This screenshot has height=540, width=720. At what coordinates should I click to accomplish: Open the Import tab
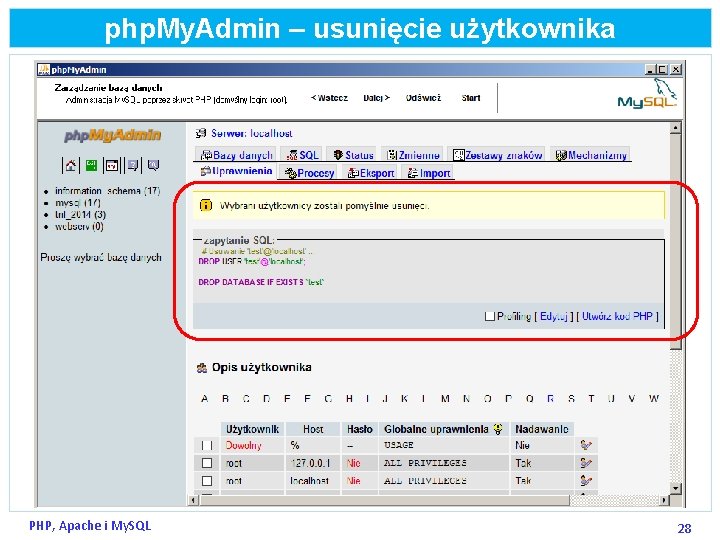429,173
